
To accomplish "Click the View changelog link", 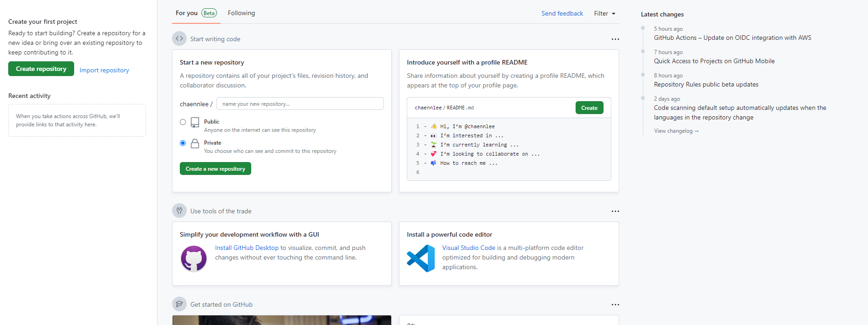I will coord(676,131).
